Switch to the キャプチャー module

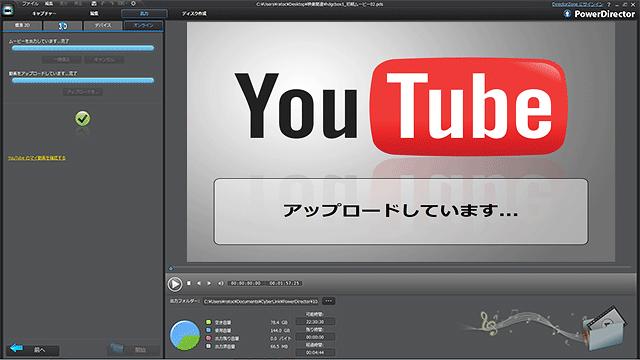coord(44,13)
